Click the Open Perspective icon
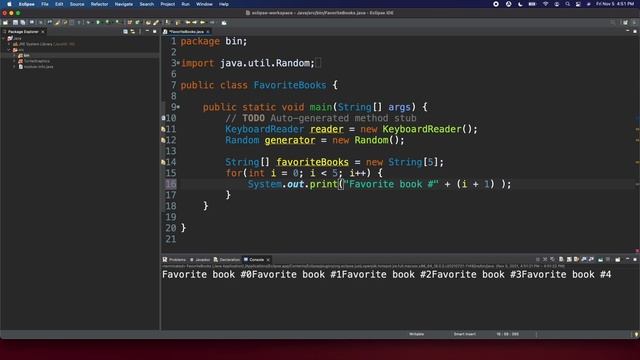This screenshot has width=640, height=360. click(x=625, y=22)
